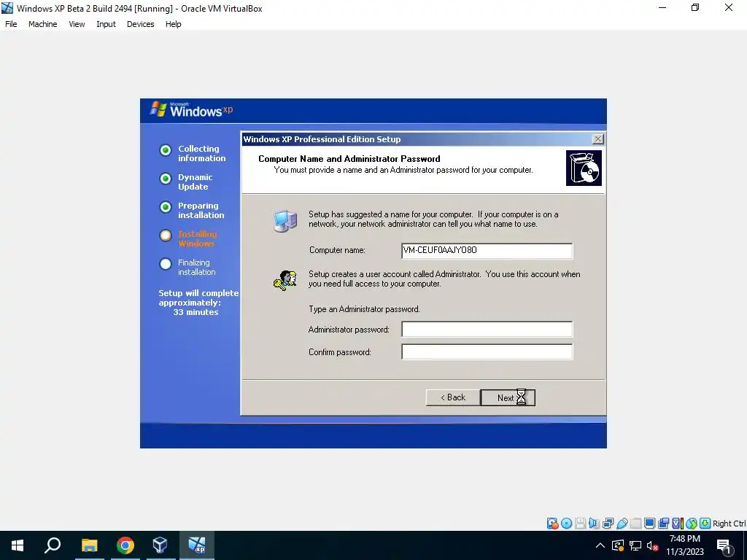This screenshot has width=747, height=560.
Task: Click the network tray icon
Action: [x=635, y=545]
